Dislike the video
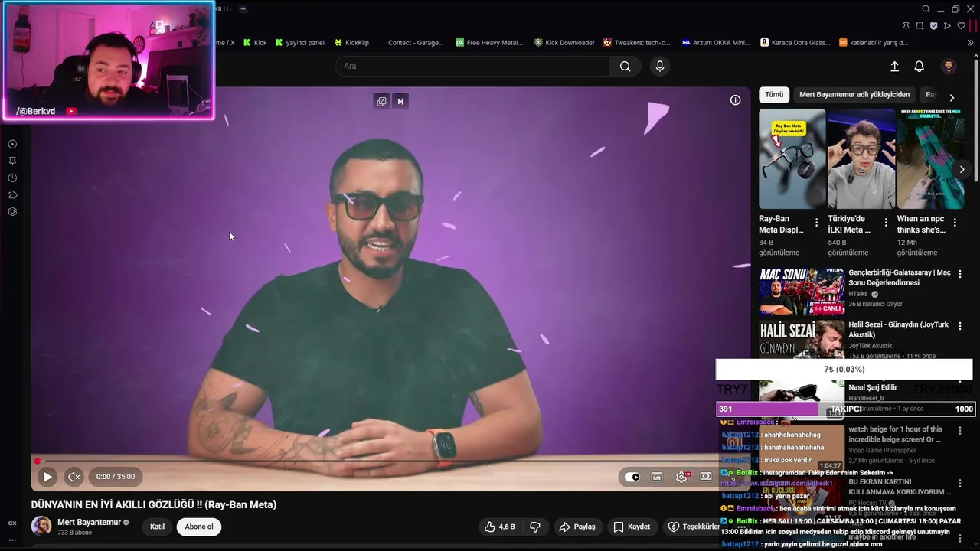 tap(535, 527)
